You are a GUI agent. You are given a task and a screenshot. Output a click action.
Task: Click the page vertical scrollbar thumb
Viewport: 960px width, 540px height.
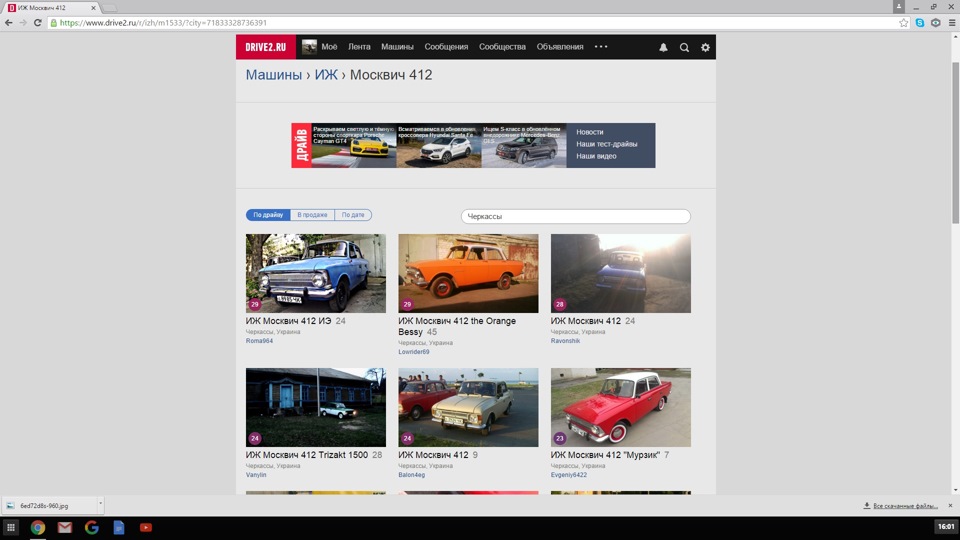tap(955, 143)
